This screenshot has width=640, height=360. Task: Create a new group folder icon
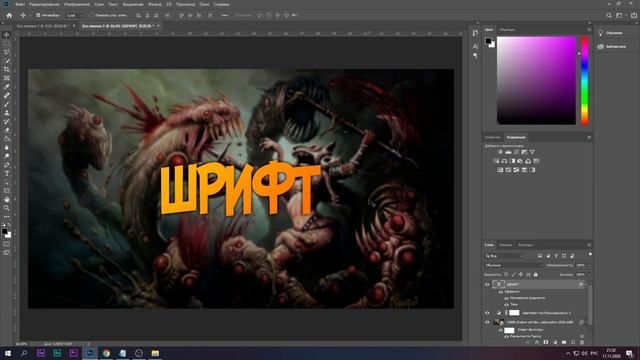click(x=564, y=342)
